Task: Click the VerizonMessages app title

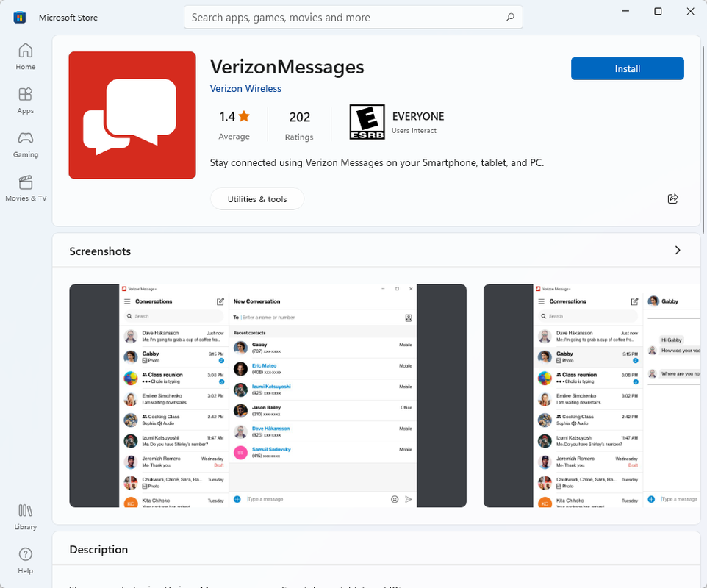Action: pos(287,67)
